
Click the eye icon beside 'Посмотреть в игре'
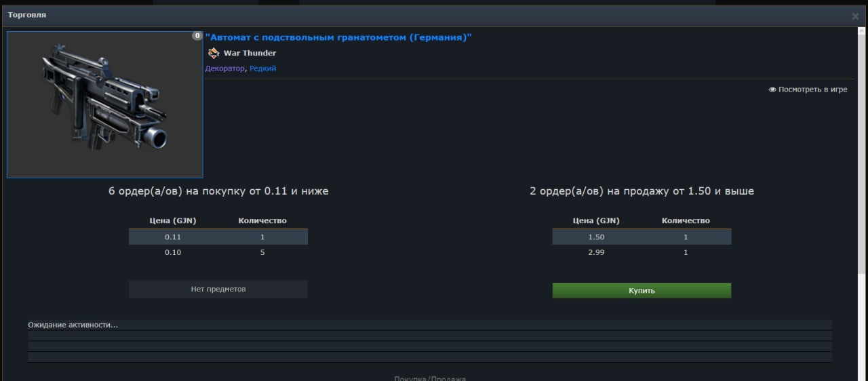point(772,89)
